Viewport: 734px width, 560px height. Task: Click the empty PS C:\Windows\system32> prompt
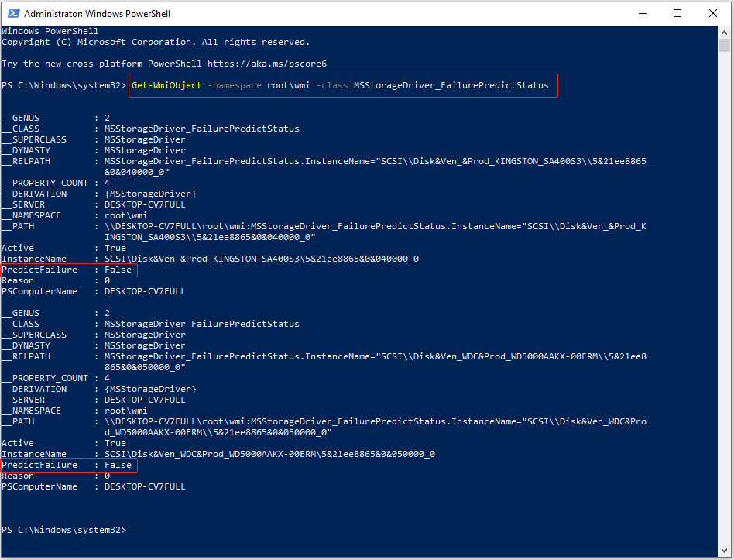coord(66,529)
